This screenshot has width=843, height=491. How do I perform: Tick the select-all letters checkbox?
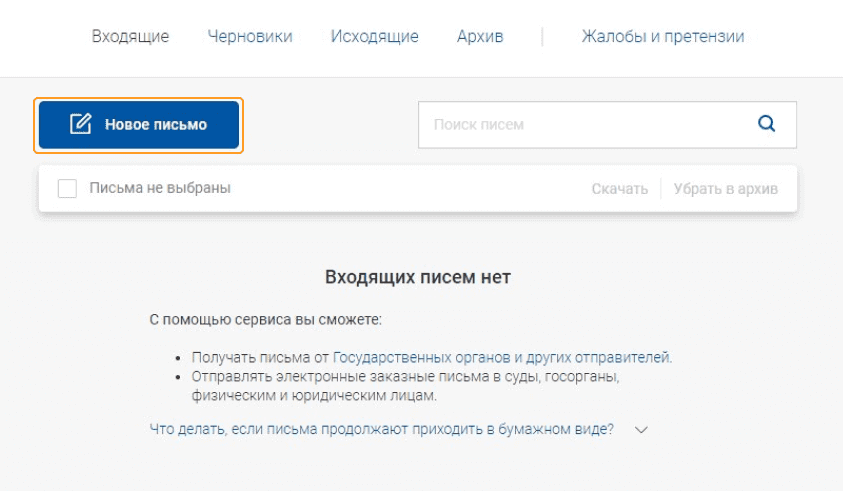[67, 188]
